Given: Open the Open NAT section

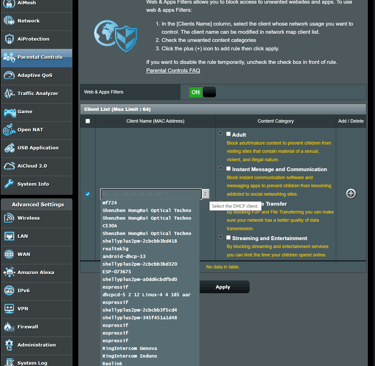Looking at the screenshot, I should [36, 130].
